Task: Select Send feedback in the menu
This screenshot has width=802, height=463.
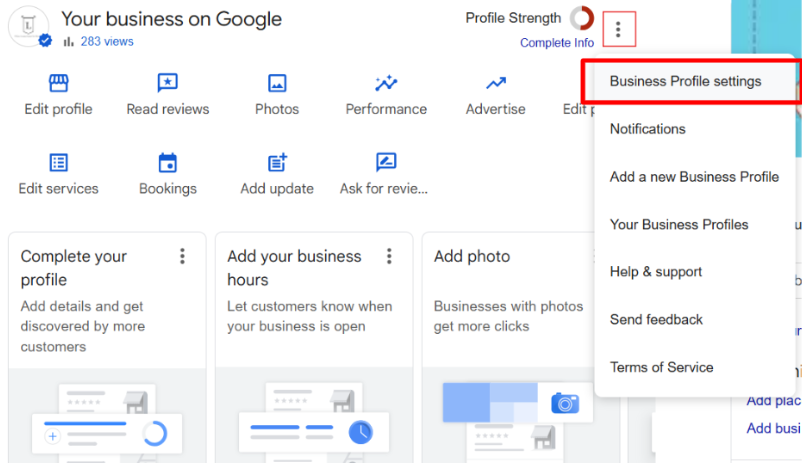Action: tap(656, 320)
